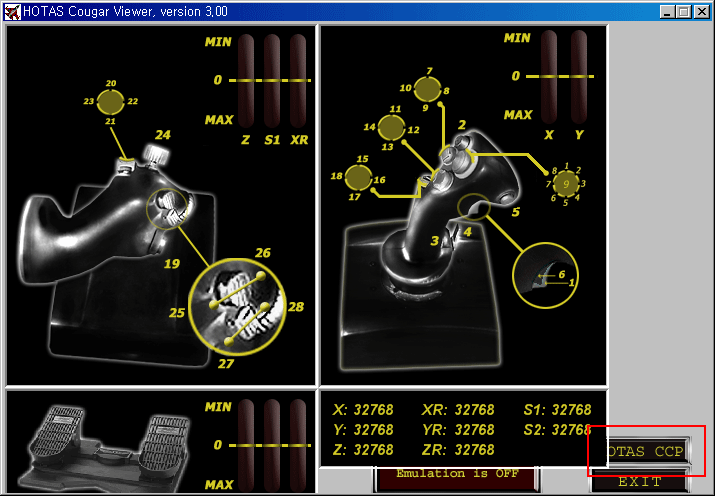715x496 pixels.
Task: Maximize the HOTAS Cougar Viewer window
Action: point(684,12)
